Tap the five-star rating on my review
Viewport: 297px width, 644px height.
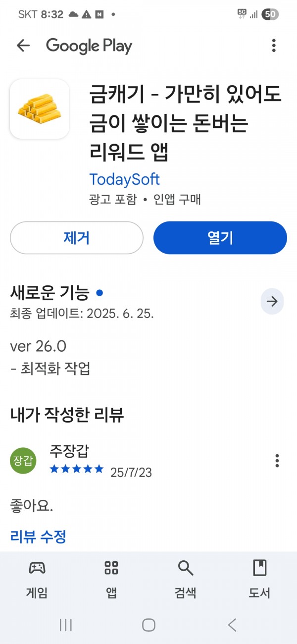[77, 469]
